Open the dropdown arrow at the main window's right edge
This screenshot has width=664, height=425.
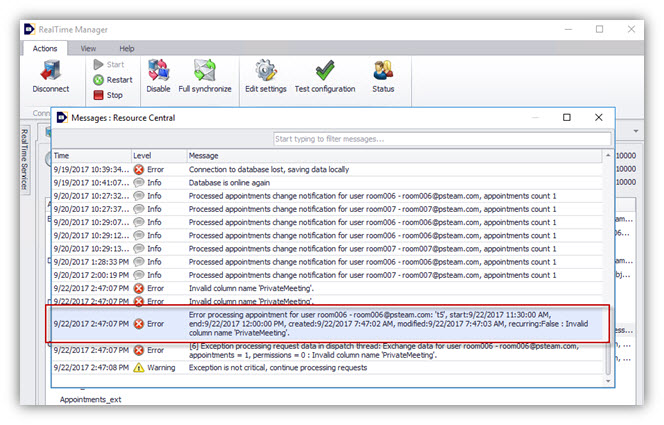tap(636, 131)
